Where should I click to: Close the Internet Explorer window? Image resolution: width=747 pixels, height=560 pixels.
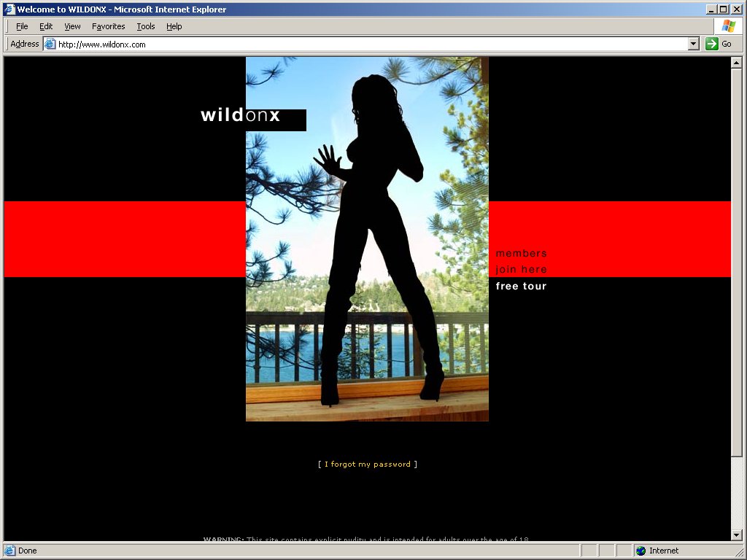(x=735, y=9)
